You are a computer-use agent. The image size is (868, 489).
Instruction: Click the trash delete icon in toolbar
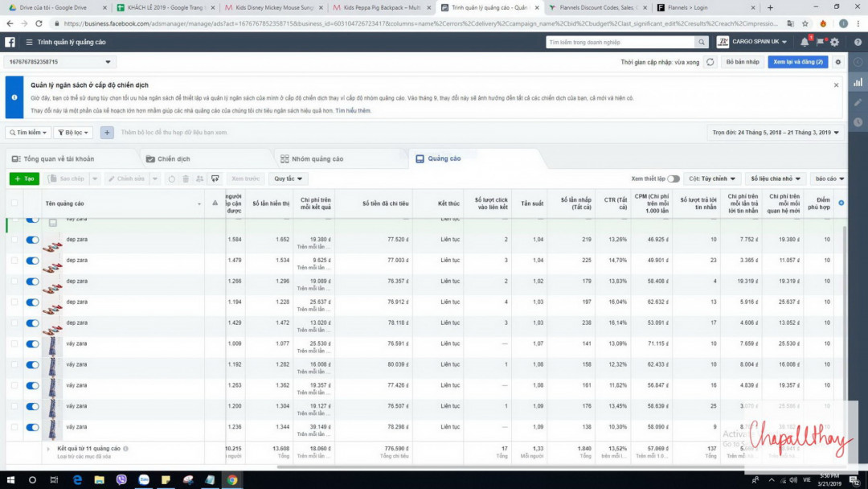pyautogui.click(x=186, y=179)
